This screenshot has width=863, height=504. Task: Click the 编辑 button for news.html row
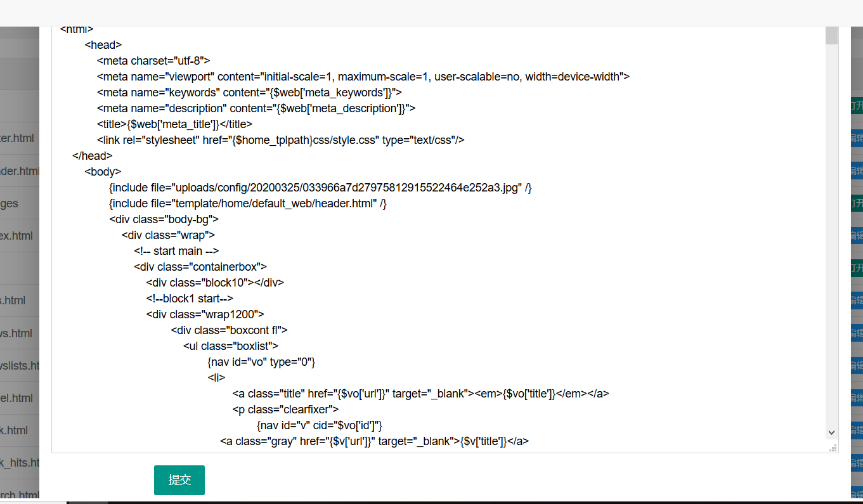pos(856,333)
